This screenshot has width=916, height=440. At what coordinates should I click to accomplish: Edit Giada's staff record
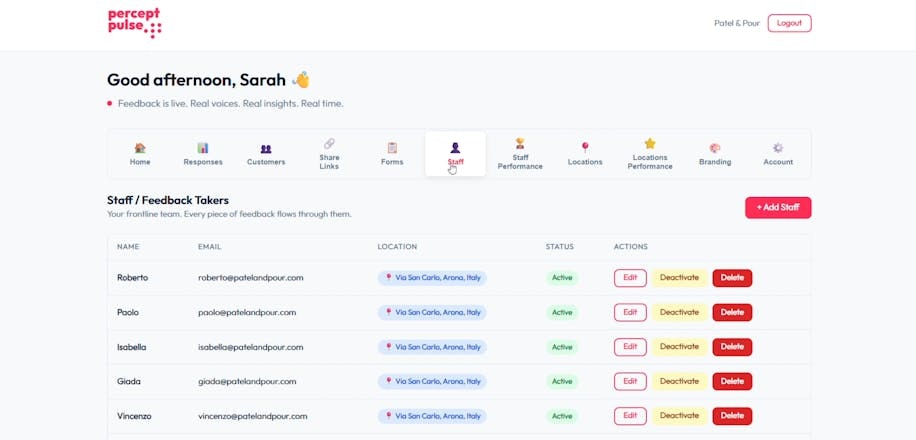[630, 381]
